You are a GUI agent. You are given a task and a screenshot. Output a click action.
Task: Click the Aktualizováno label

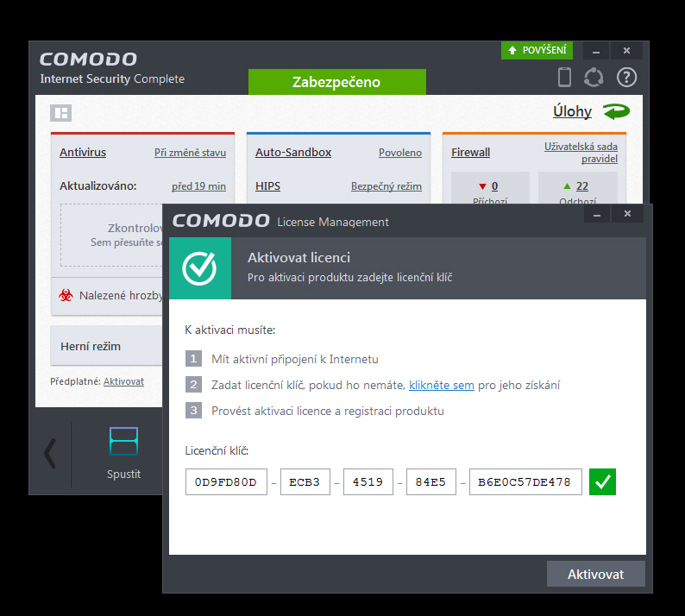point(97,186)
